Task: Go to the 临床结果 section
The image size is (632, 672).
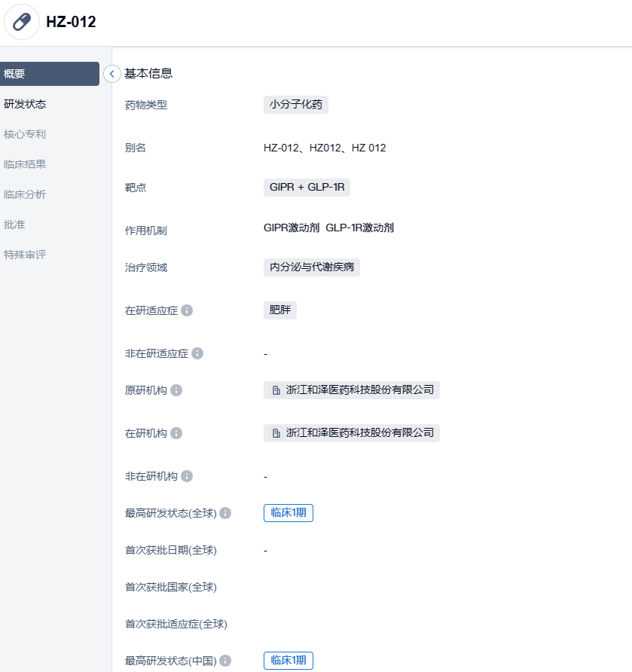Action: [25, 164]
